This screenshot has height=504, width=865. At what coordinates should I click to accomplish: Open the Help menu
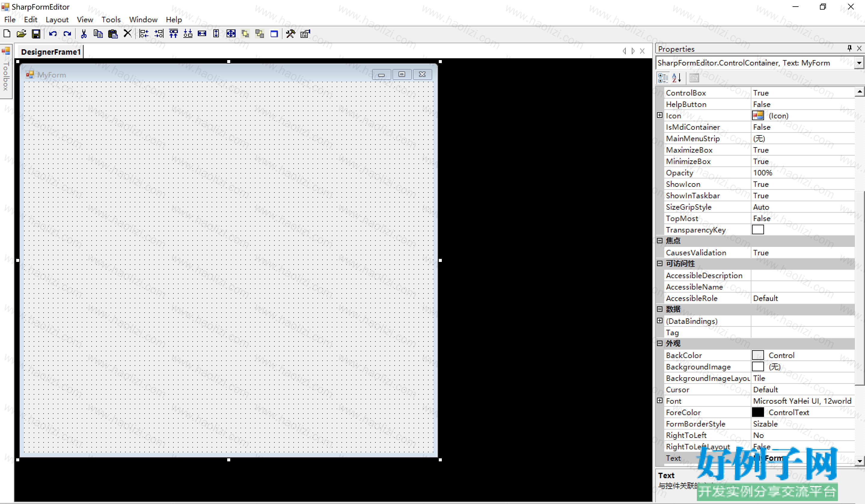point(174,20)
